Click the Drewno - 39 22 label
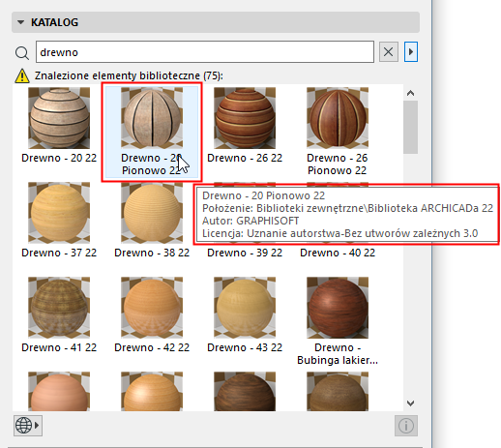 (x=245, y=253)
